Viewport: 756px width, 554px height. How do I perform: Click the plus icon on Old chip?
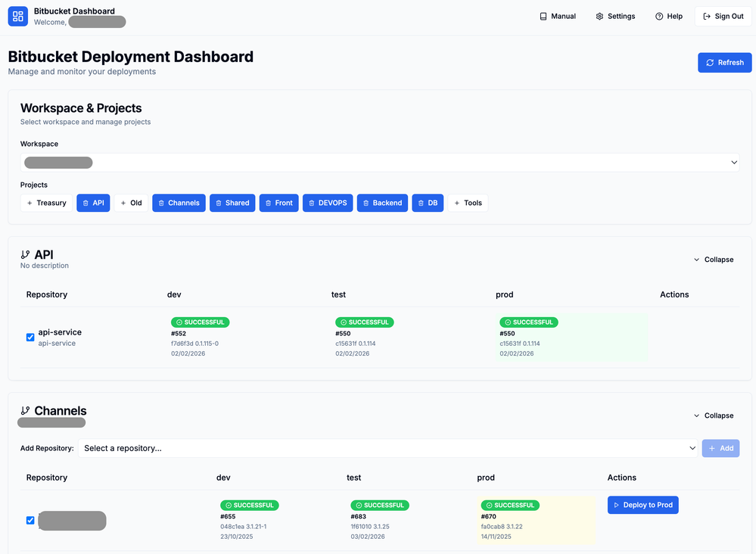pos(123,203)
